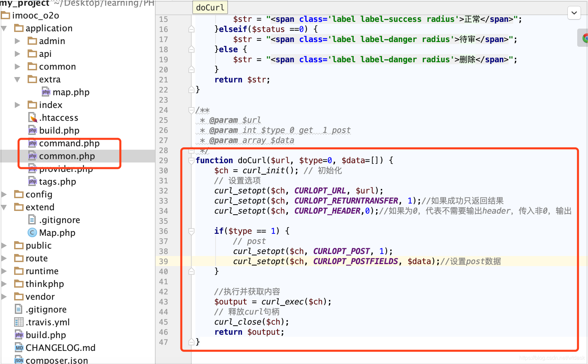Click the map.php file icon

46,92
